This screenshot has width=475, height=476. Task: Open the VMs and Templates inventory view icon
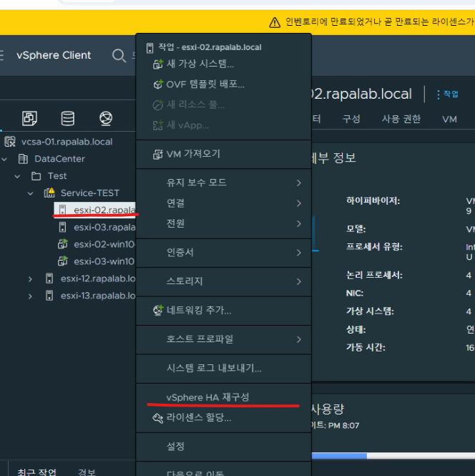pos(30,118)
